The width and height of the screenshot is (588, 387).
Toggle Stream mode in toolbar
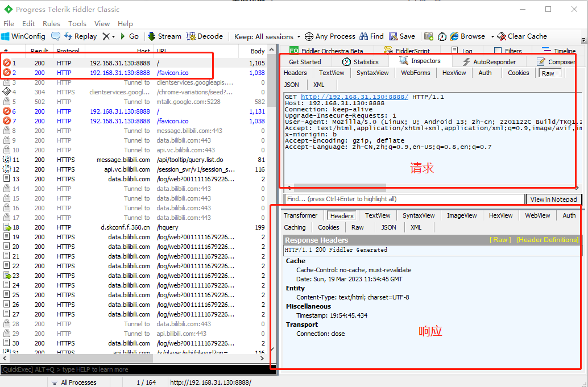point(164,36)
